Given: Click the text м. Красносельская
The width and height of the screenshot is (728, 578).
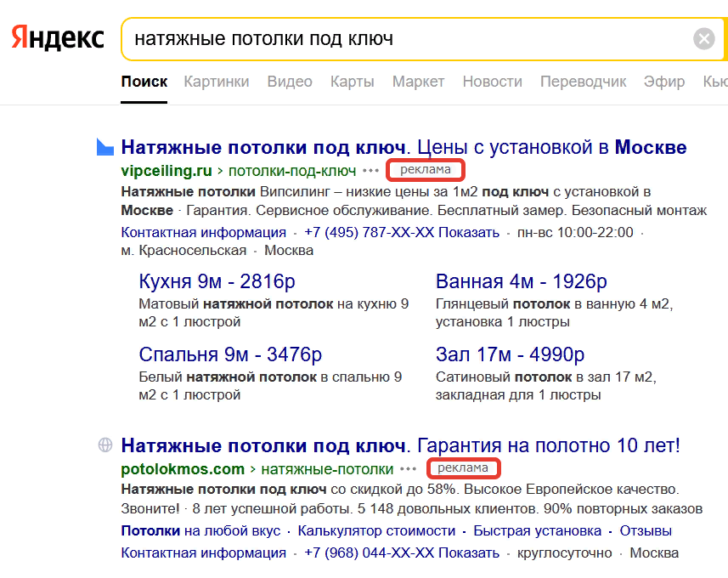Looking at the screenshot, I should [x=183, y=251].
